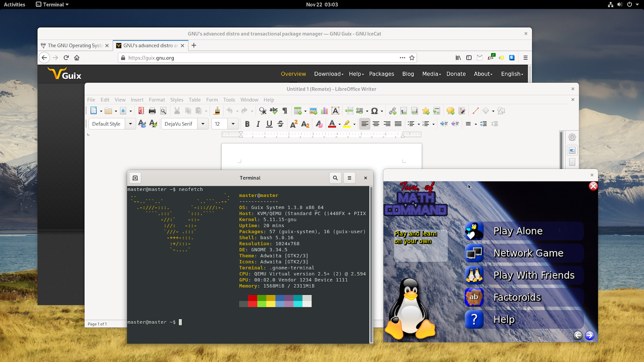Click the Subscript icon in Writer
644x362 pixels.
coord(305,124)
